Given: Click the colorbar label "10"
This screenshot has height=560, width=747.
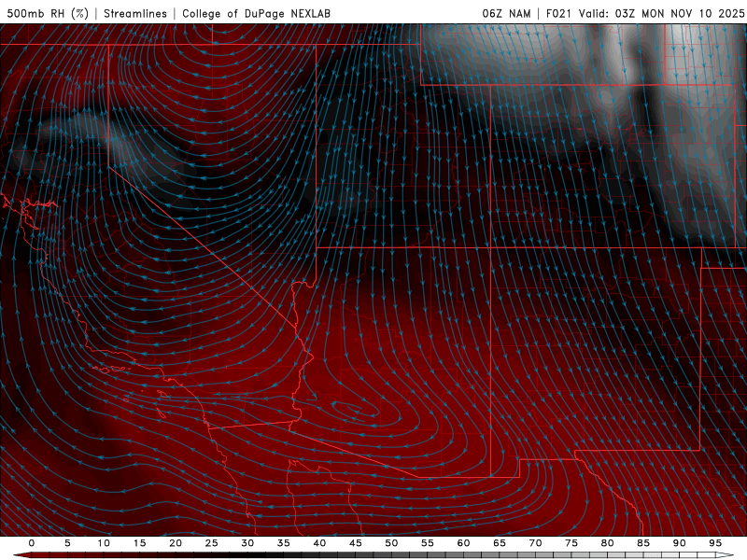Looking at the screenshot, I should 104,543.
